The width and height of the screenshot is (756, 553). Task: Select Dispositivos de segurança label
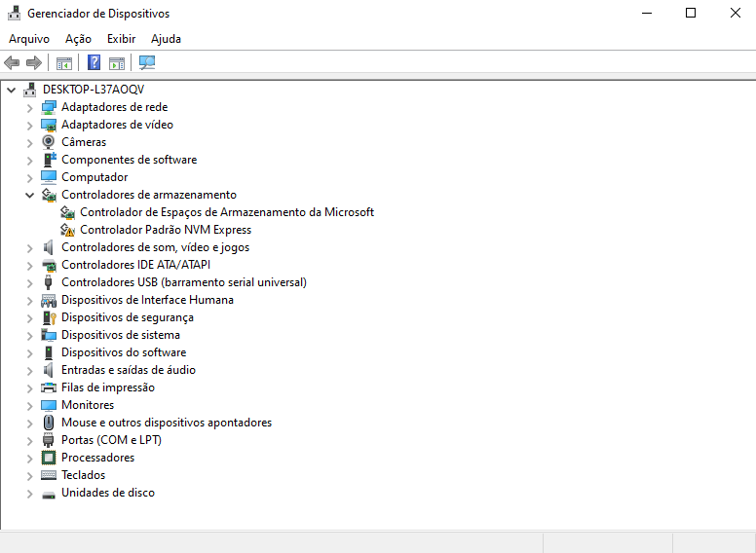tap(128, 317)
